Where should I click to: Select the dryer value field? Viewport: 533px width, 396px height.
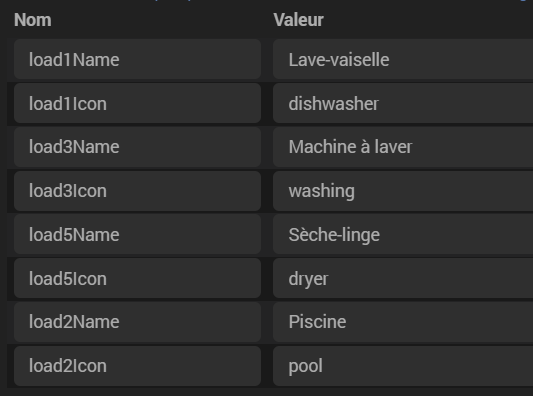(403, 278)
